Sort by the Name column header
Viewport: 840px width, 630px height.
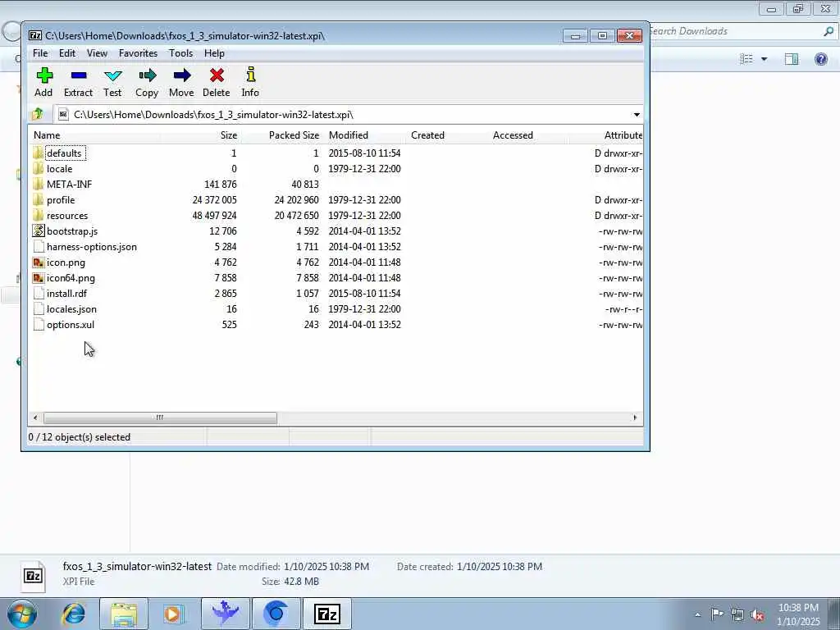click(x=94, y=135)
